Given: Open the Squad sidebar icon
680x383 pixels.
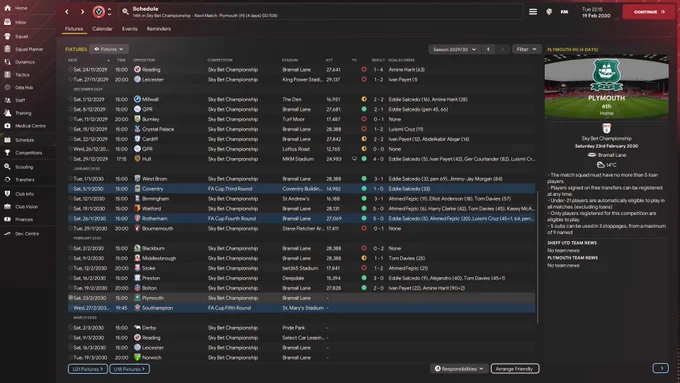Looking at the screenshot, I should click(7, 36).
